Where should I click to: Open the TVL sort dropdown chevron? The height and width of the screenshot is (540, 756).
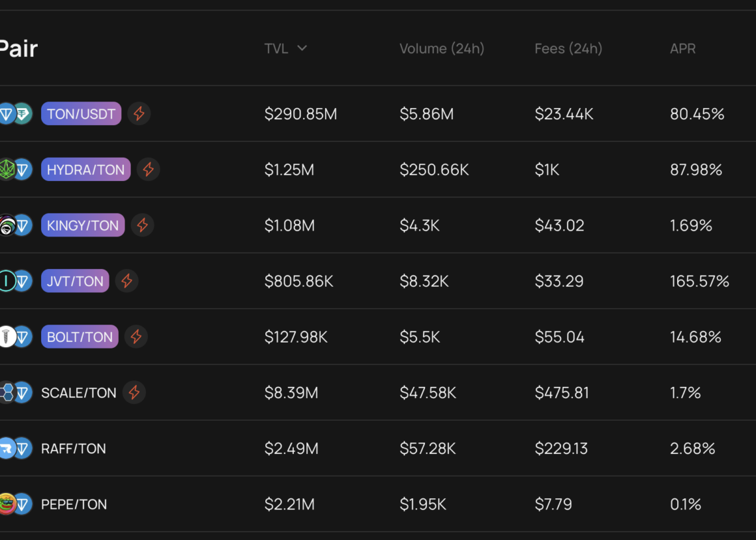point(302,48)
